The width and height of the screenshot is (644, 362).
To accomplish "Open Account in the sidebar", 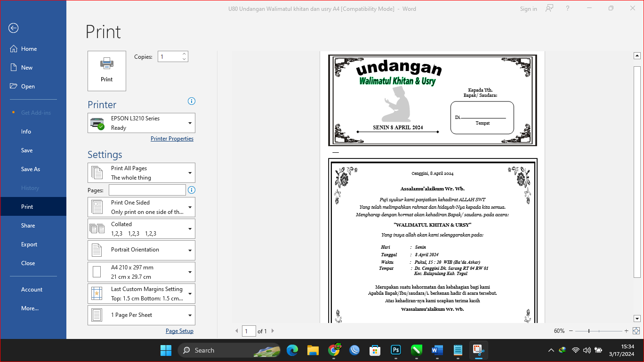I will (x=33, y=290).
